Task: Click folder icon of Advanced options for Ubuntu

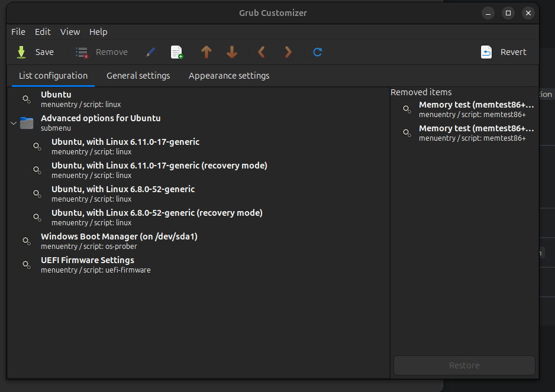Action: pyautogui.click(x=27, y=123)
